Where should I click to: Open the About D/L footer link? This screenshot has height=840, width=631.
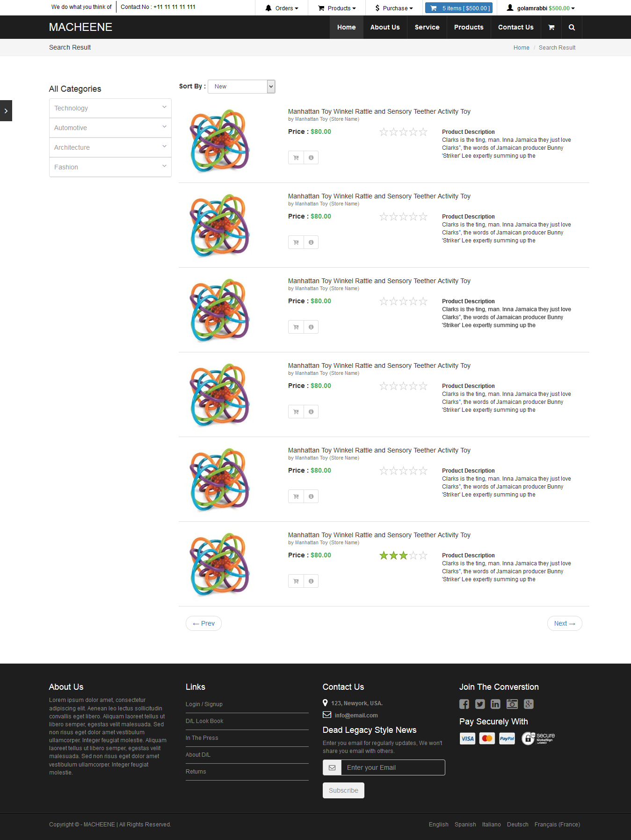[x=198, y=755]
